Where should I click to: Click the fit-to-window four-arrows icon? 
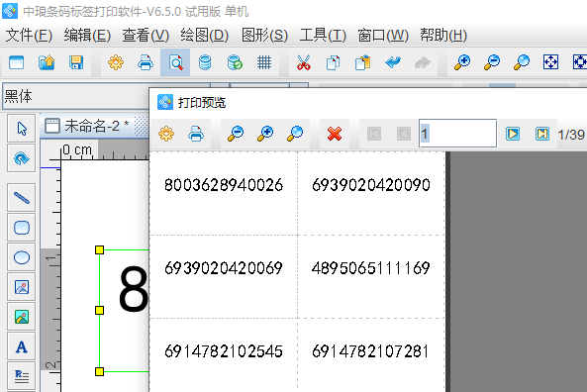[x=550, y=62]
